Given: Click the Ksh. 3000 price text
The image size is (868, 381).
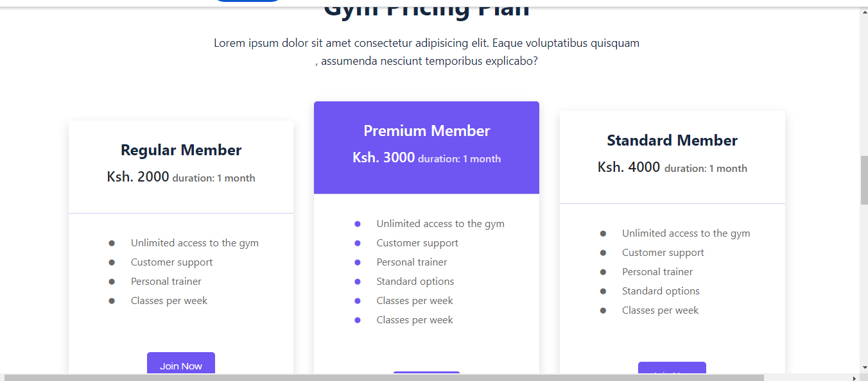Looking at the screenshot, I should (x=383, y=158).
